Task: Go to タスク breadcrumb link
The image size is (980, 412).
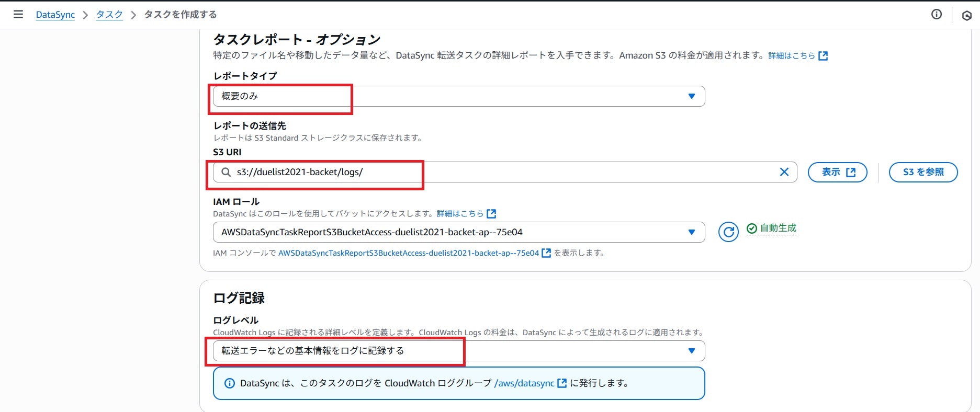Action: point(109,15)
